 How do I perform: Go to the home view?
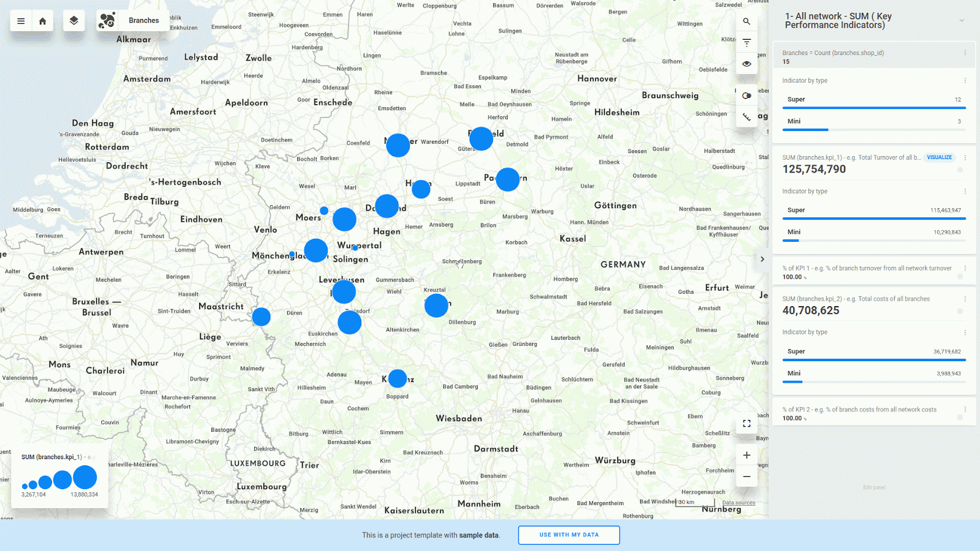42,21
